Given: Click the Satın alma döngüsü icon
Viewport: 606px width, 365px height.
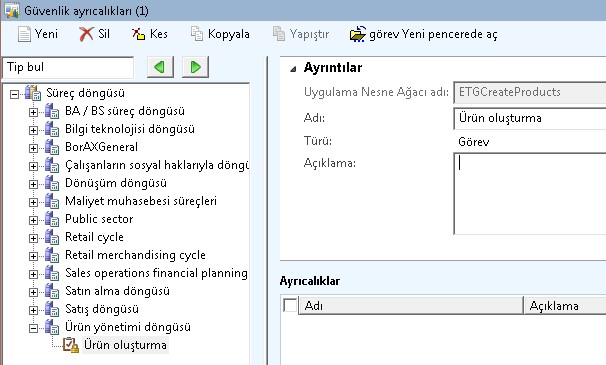Looking at the screenshot, I should [51, 291].
